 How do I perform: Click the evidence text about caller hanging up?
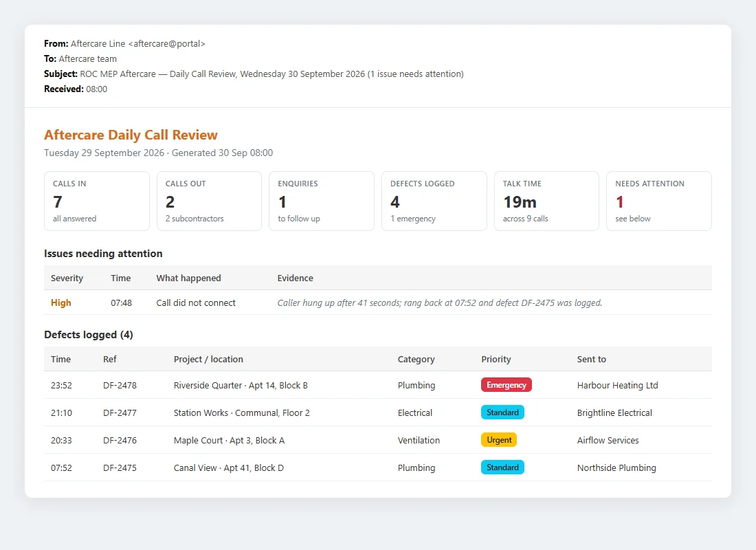440,302
